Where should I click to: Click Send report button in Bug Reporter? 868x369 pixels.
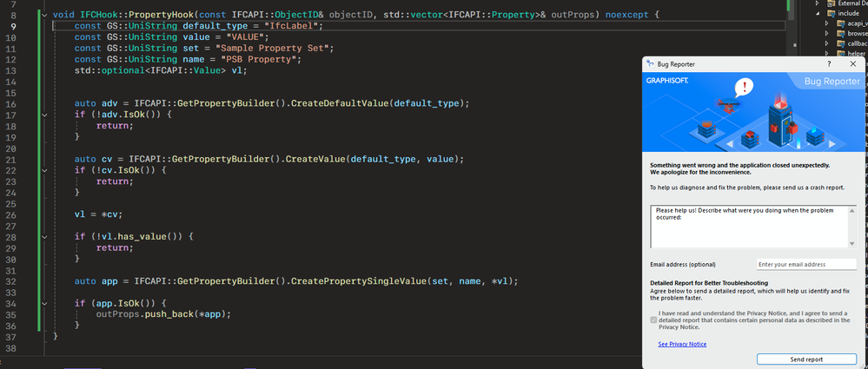(806, 359)
